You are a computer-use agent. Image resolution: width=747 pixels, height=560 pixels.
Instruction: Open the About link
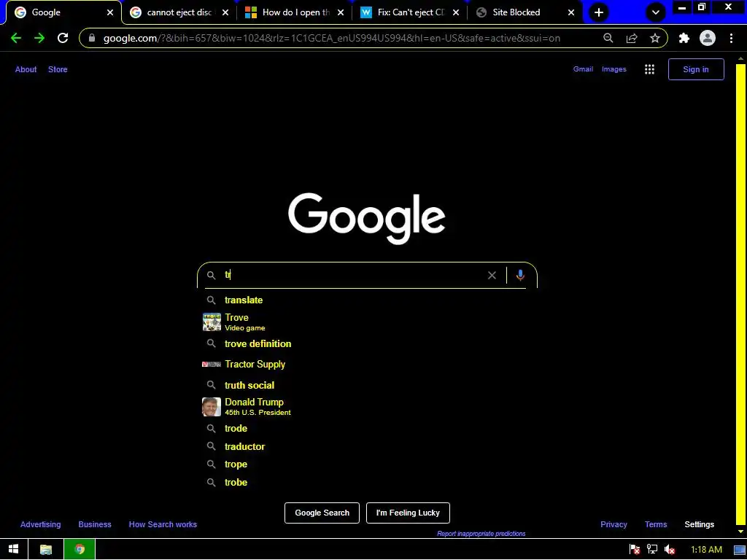pyautogui.click(x=26, y=69)
